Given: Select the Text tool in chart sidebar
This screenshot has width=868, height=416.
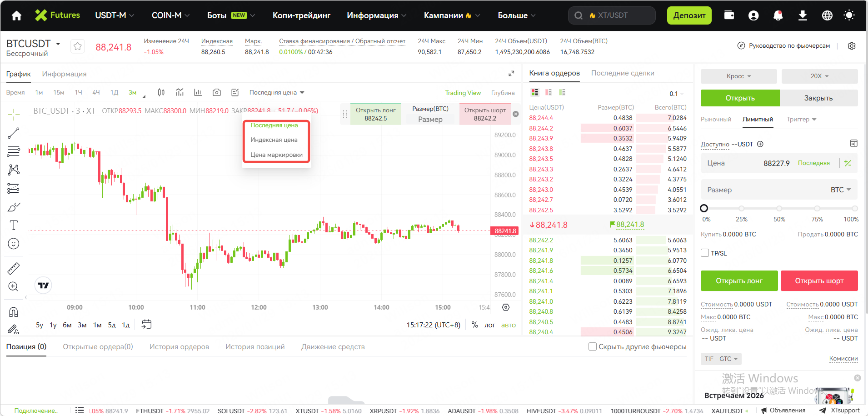Looking at the screenshot, I should point(14,225).
